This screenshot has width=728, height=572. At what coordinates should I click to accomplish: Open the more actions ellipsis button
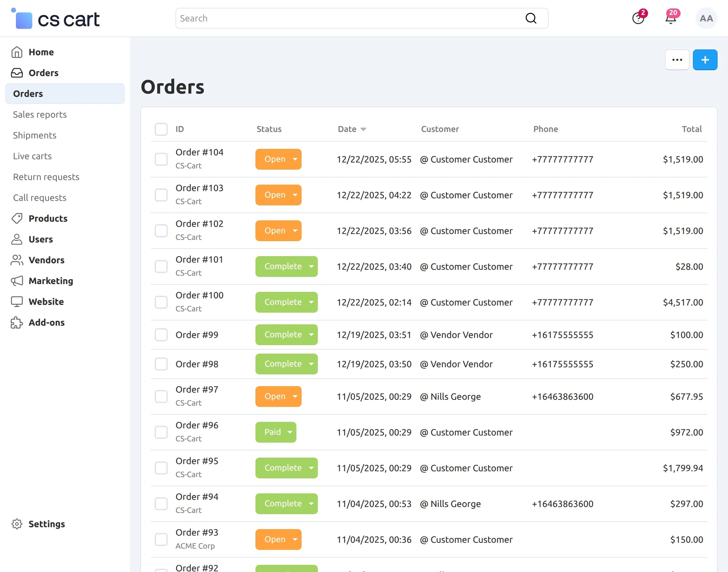tap(677, 59)
